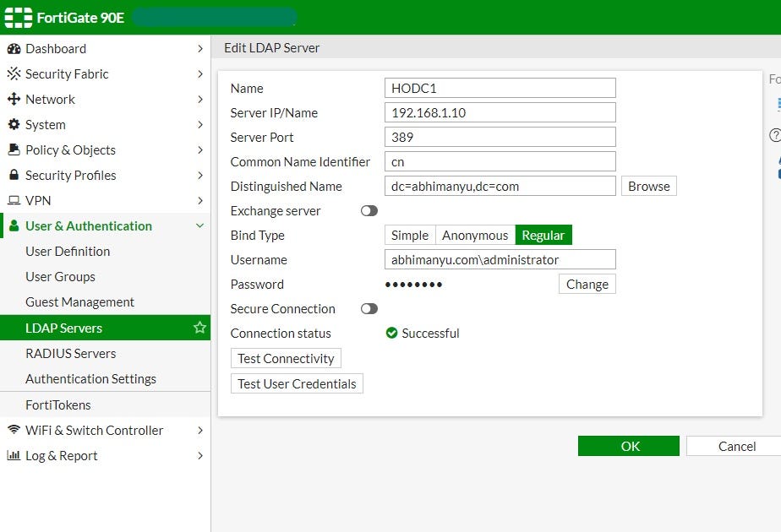
Task: Expand the Security Fabric chevron
Action: [199, 74]
